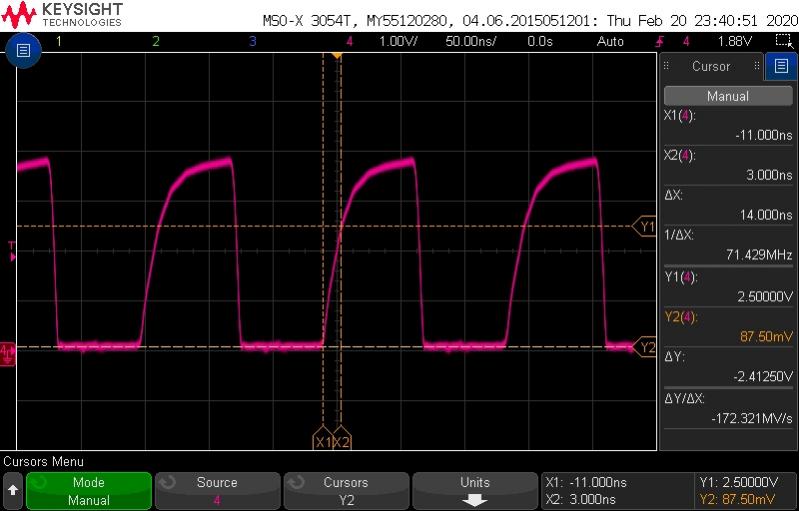Click the trigger edge icon in status bar
Viewport: 799px width, 511px height.
click(x=659, y=41)
